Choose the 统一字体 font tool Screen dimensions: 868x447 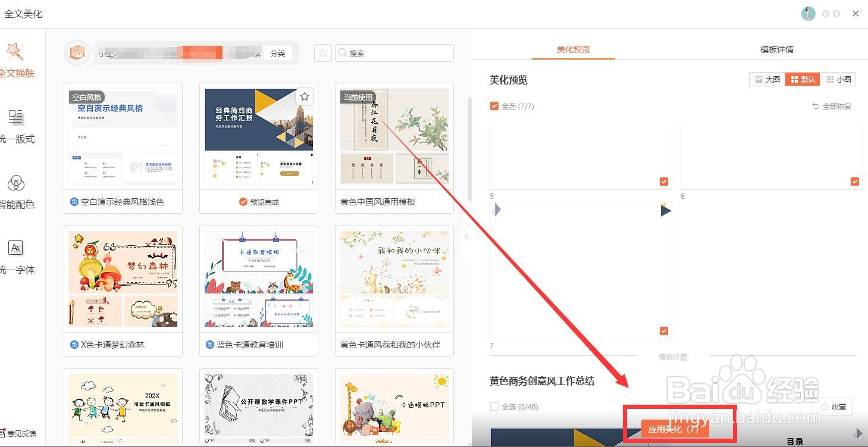17,258
